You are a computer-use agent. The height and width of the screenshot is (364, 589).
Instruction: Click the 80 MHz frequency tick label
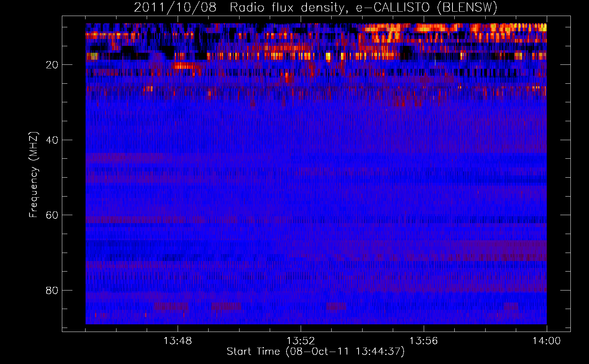coord(52,290)
